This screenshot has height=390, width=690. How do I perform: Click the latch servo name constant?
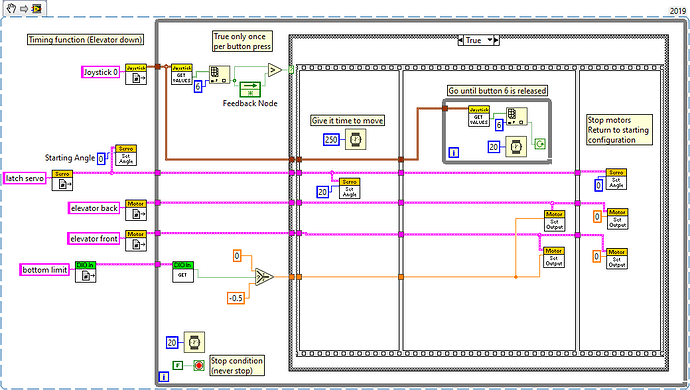(25, 178)
